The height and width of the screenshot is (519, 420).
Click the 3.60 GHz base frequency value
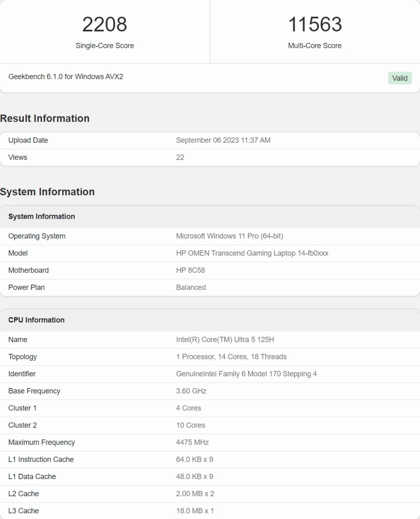click(x=191, y=391)
